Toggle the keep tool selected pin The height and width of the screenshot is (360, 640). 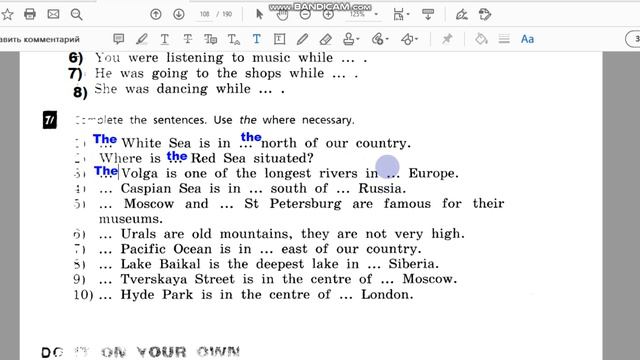pyautogui.click(x=447, y=39)
